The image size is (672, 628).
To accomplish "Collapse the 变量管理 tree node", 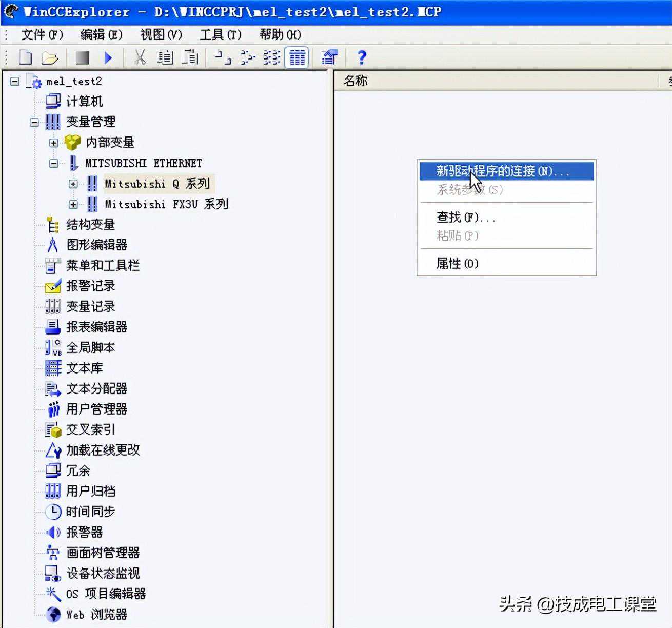I will pyautogui.click(x=34, y=122).
